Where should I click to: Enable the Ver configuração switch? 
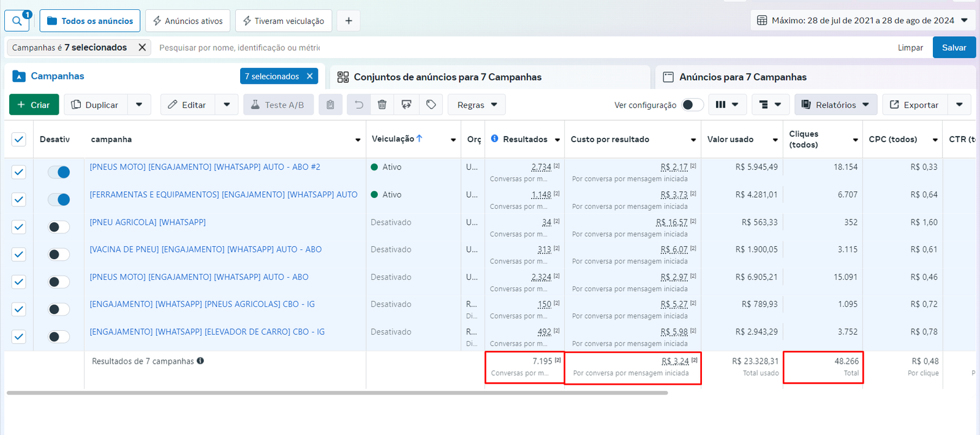point(692,105)
